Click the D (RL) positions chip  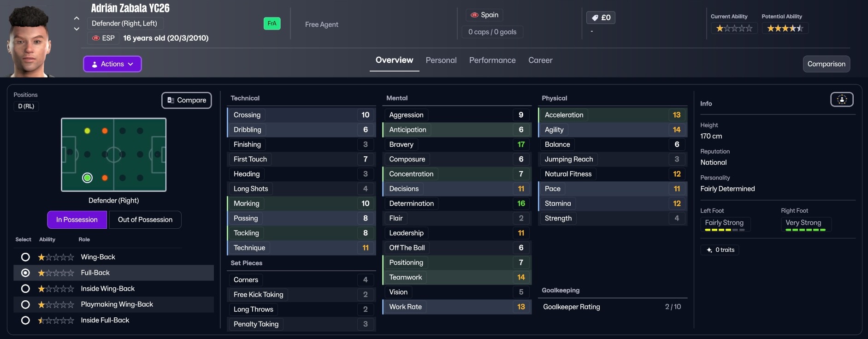(26, 106)
